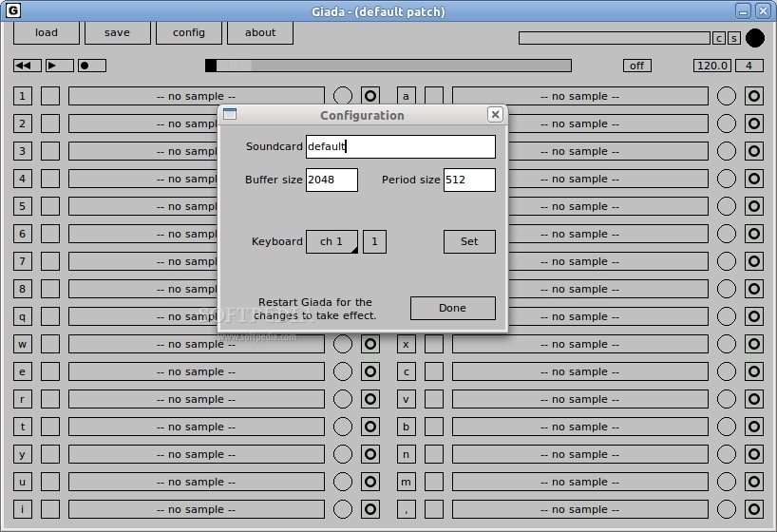Open the play mode button of channel i
The width and height of the screenshot is (777, 532).
(x=370, y=509)
